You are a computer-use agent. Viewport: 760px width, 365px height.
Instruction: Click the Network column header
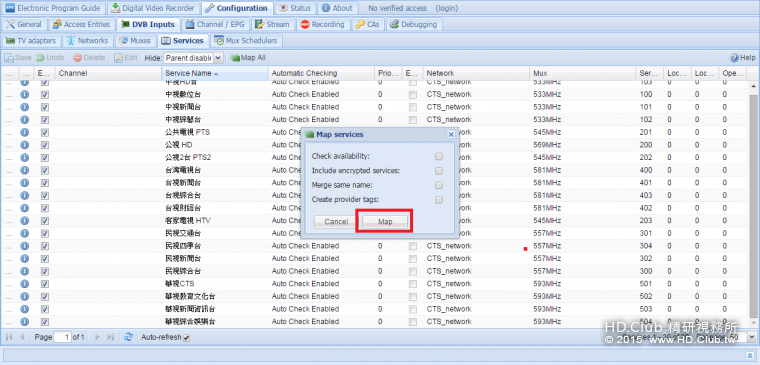point(476,73)
